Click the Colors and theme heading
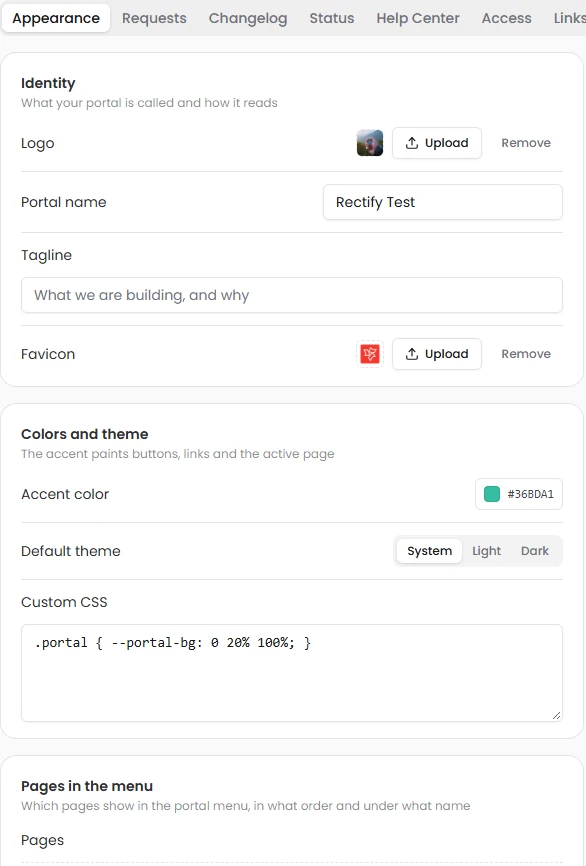The image size is (586, 866). pyautogui.click(x=85, y=434)
